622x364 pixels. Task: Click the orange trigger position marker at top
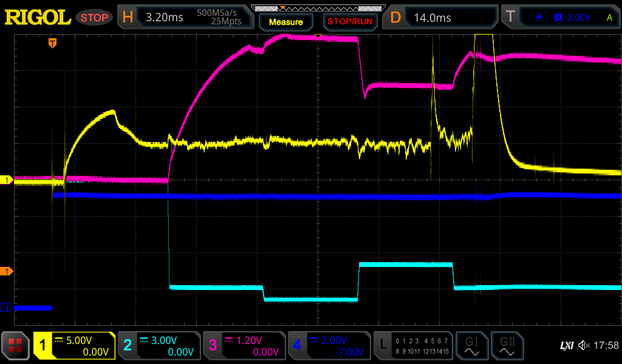53,43
